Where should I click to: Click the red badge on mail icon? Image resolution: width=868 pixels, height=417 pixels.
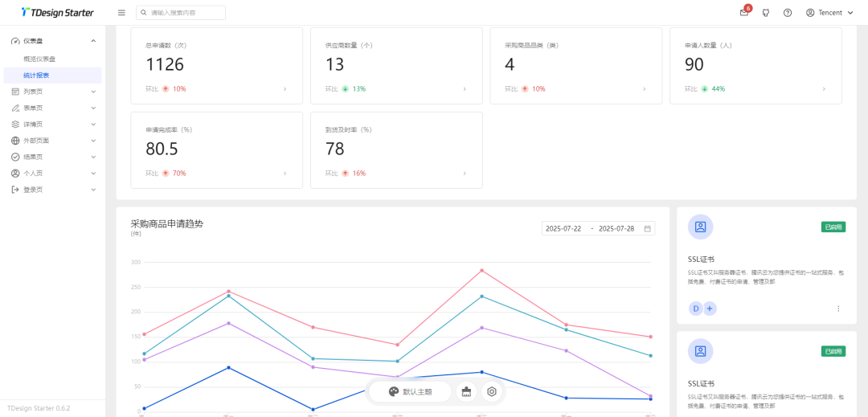(748, 8)
